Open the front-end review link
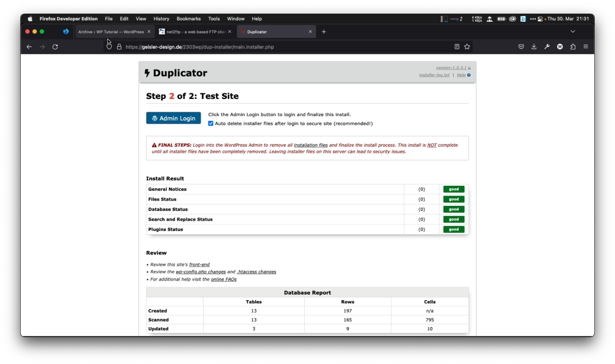615x364 pixels. click(x=199, y=265)
